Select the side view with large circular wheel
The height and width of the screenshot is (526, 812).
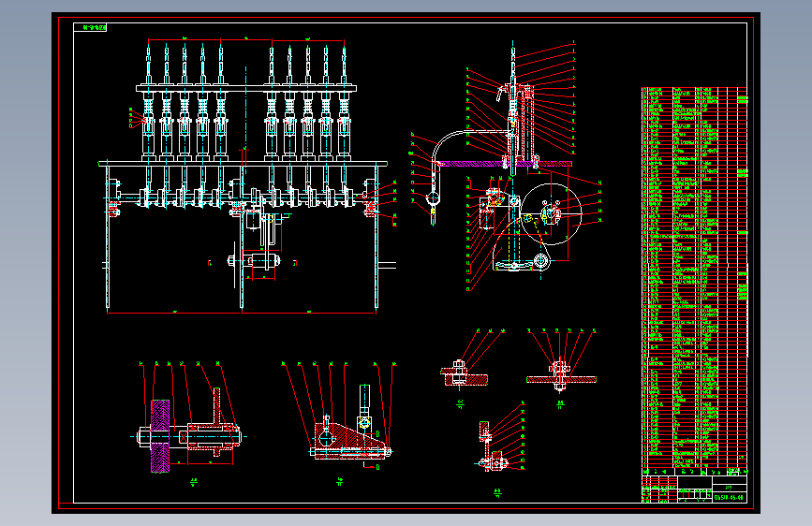tap(507, 166)
